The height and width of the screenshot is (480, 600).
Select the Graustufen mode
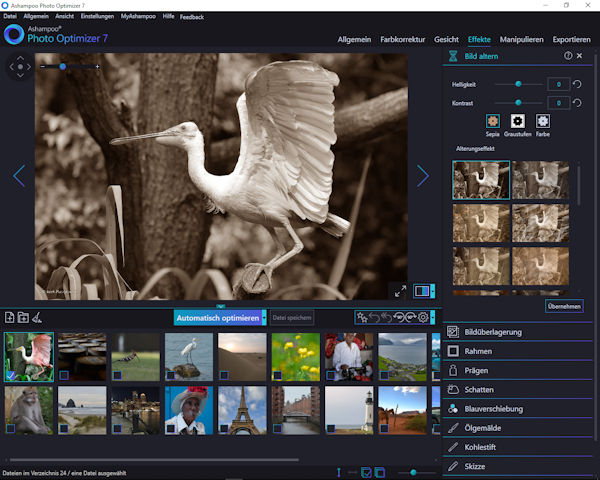pos(517,122)
